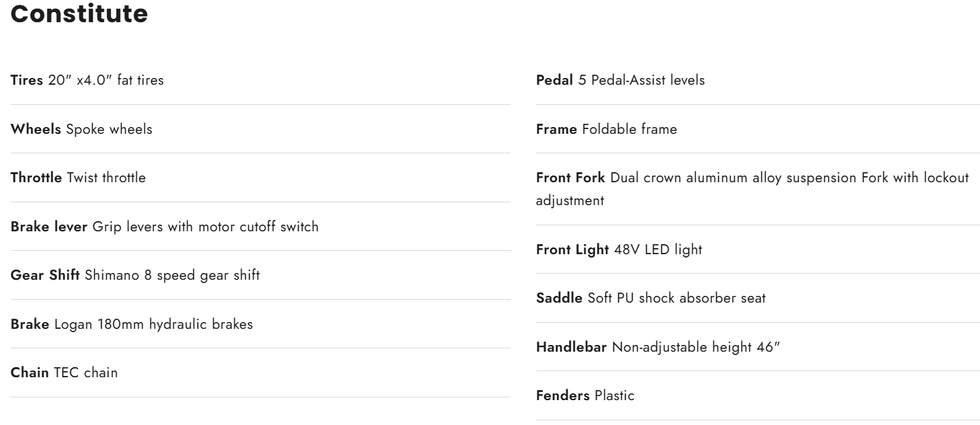Select the Front Fork spec label
This screenshot has height=425, width=980.
coord(570,178)
